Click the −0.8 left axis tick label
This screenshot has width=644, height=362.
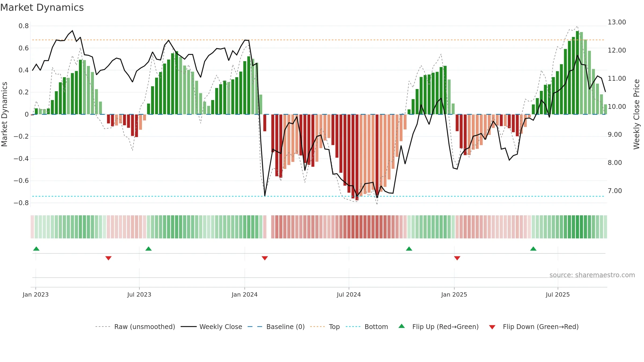21,203
